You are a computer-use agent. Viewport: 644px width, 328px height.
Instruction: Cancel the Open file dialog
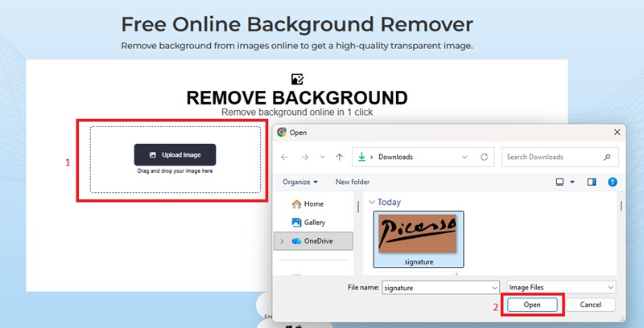click(590, 305)
